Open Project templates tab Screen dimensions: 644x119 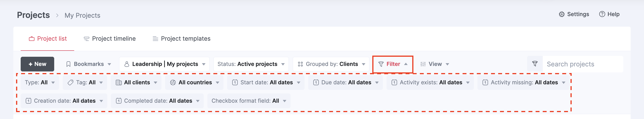181,39
